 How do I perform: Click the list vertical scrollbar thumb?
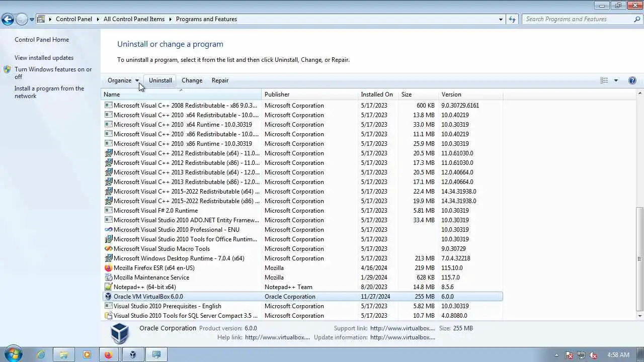pyautogui.click(x=640, y=258)
